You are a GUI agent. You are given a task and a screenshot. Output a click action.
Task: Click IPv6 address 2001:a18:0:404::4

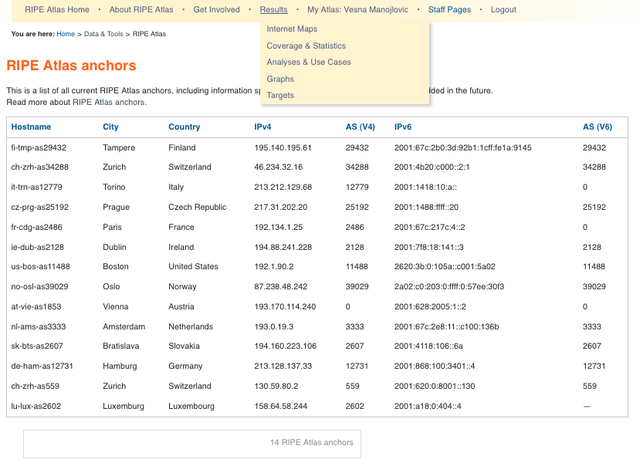[427, 406]
